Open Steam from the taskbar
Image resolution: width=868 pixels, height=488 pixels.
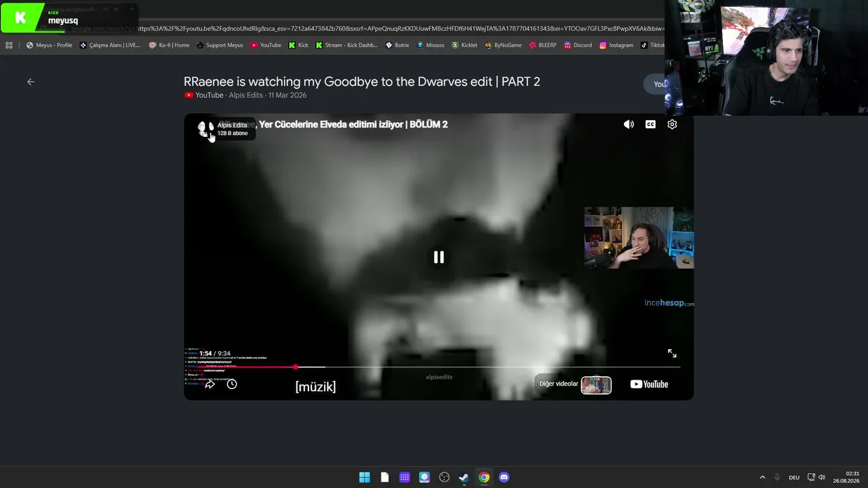click(464, 477)
